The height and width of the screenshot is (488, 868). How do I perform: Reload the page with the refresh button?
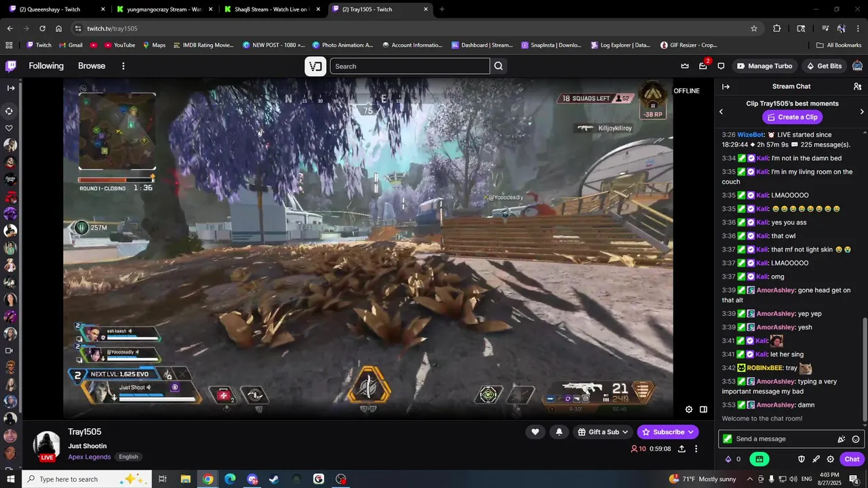(43, 28)
